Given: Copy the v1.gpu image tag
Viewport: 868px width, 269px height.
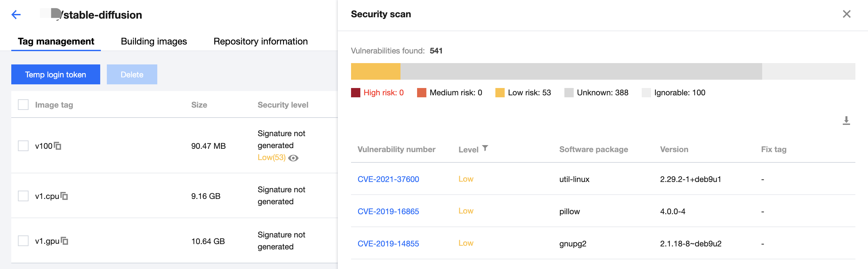Looking at the screenshot, I should [x=65, y=241].
